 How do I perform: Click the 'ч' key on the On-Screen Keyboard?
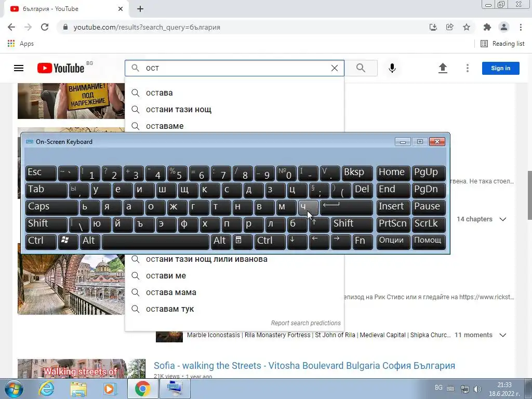[x=308, y=207]
